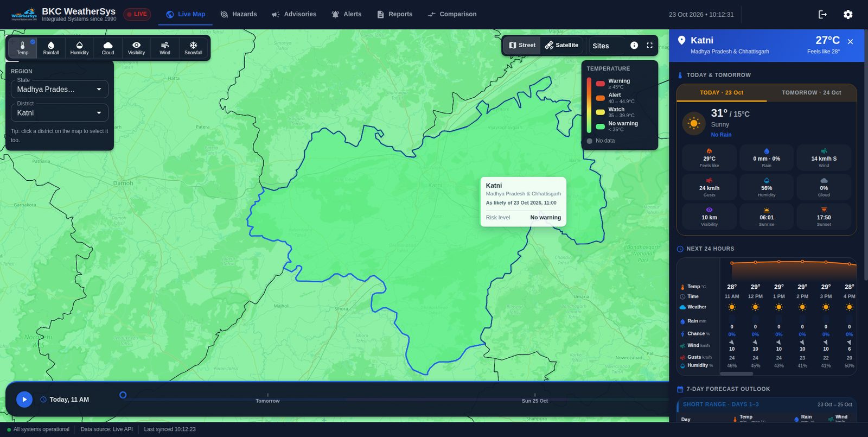
Task: Open the Advisories tab
Action: click(294, 14)
